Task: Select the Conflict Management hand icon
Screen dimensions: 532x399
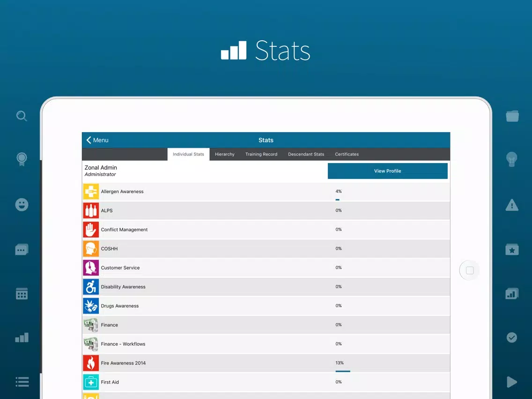Action: (x=91, y=229)
